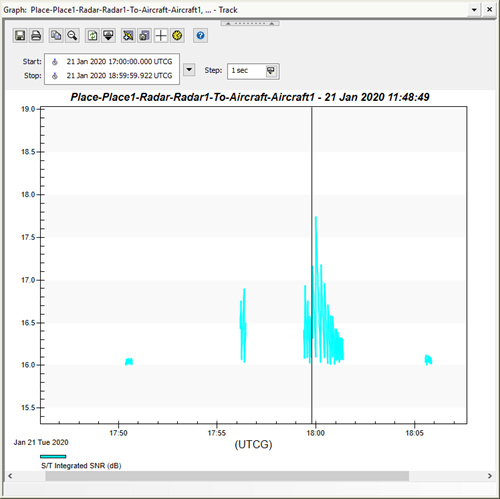
Task: Open the Step units dropdown
Action: point(271,71)
